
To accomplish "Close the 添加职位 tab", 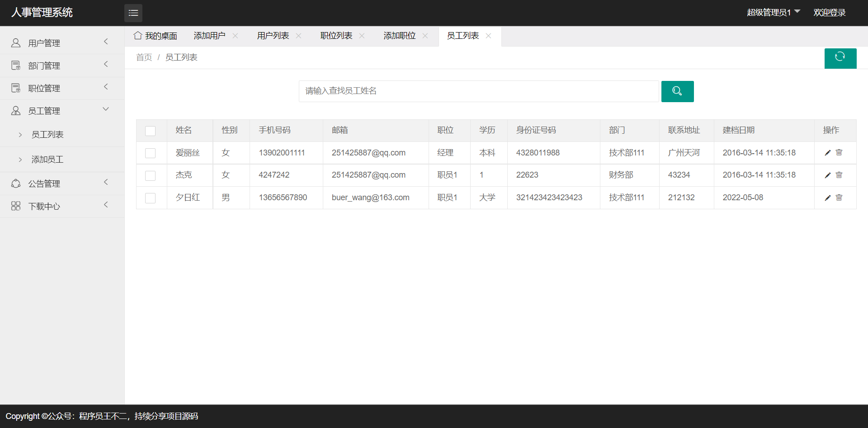I will click(x=425, y=36).
